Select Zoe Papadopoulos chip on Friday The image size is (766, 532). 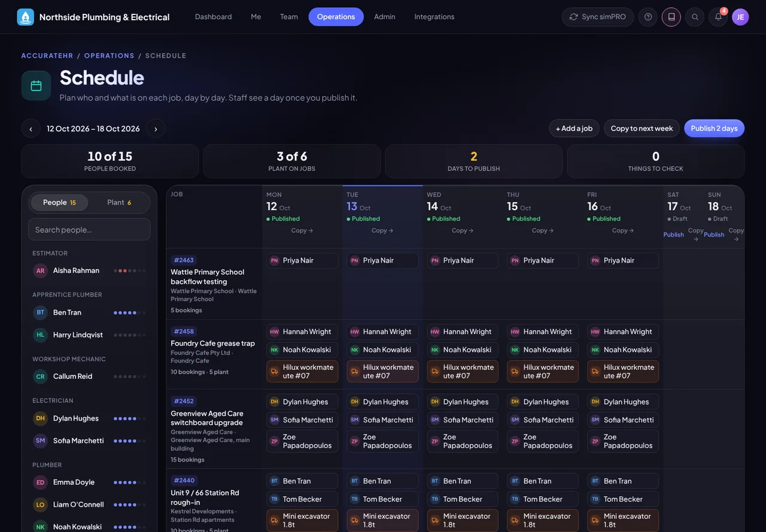pos(623,441)
